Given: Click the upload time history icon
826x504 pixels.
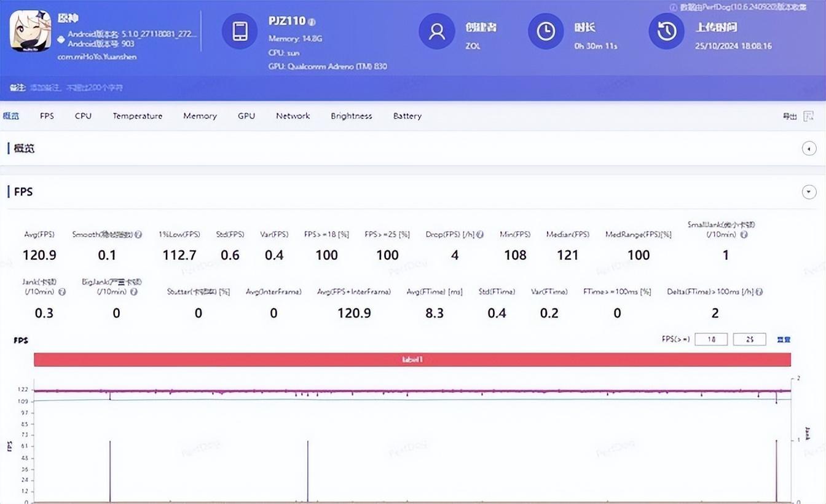Looking at the screenshot, I should (666, 31).
